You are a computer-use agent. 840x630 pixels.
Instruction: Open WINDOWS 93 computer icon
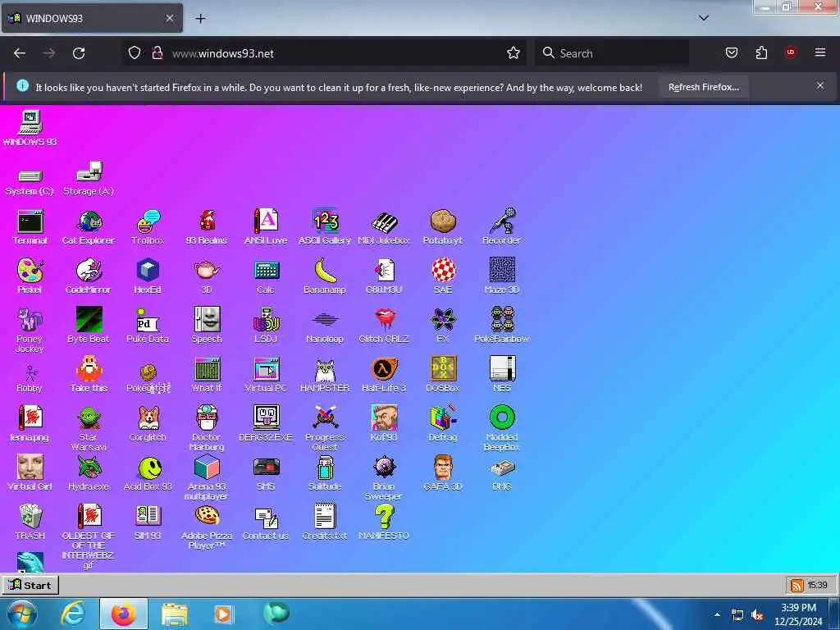[30, 127]
